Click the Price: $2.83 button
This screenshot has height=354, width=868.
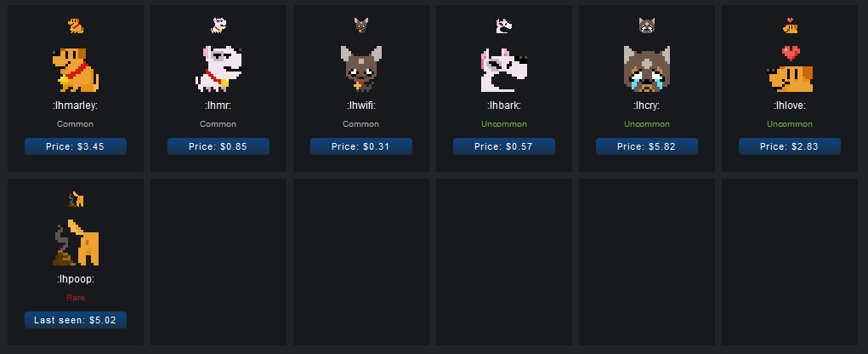790,146
